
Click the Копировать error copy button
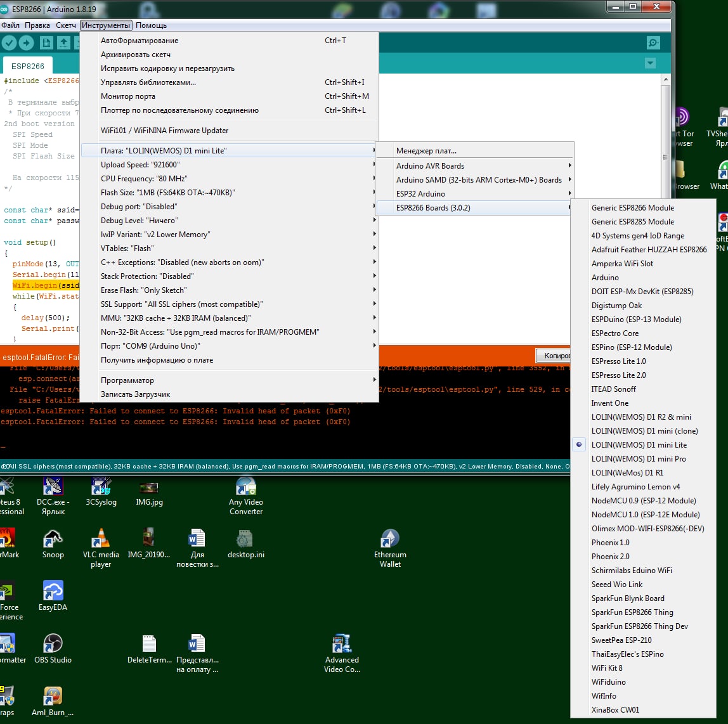pos(554,356)
